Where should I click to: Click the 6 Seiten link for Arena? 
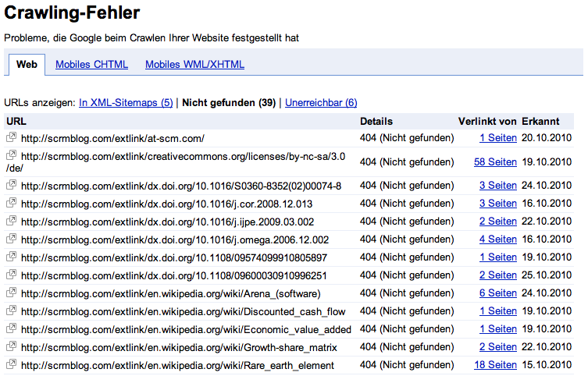497,293
